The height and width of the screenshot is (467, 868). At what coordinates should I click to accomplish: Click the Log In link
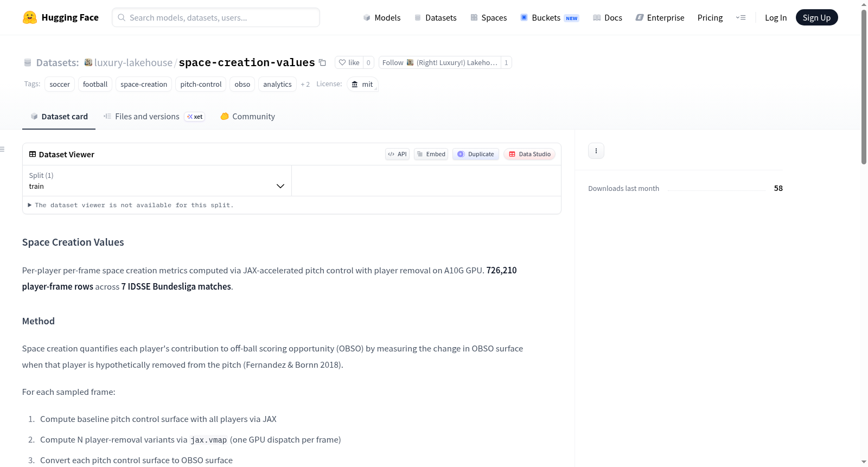point(776,17)
